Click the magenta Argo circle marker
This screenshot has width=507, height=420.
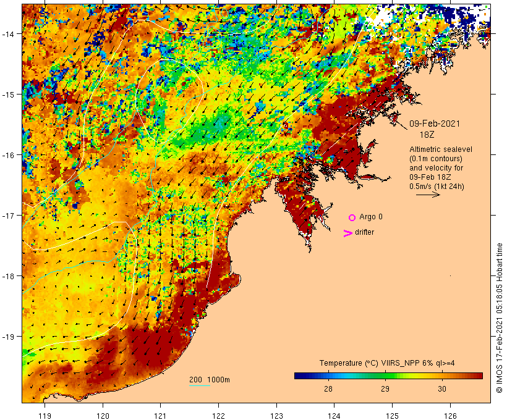click(352, 217)
